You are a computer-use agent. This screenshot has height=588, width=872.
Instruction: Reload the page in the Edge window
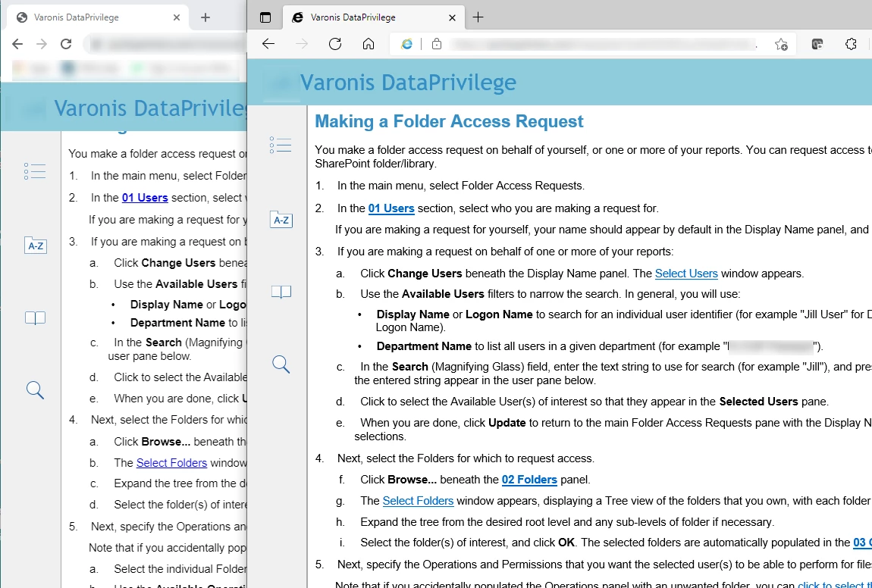point(335,44)
